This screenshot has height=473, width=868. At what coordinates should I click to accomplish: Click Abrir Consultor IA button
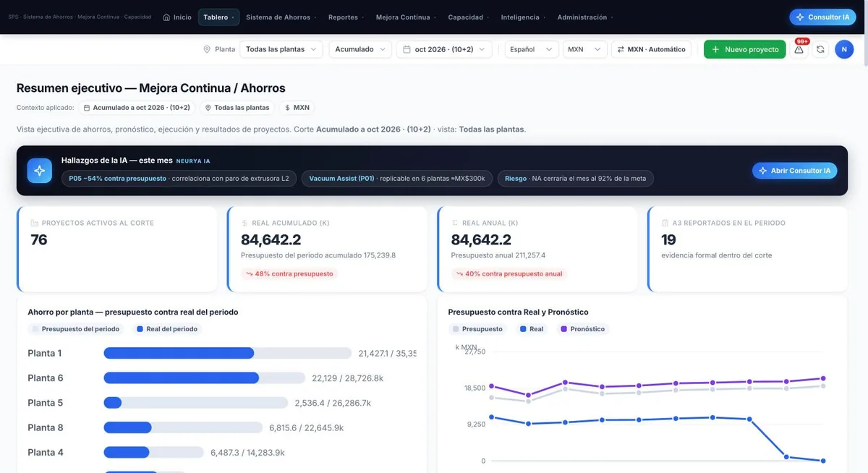(x=795, y=171)
